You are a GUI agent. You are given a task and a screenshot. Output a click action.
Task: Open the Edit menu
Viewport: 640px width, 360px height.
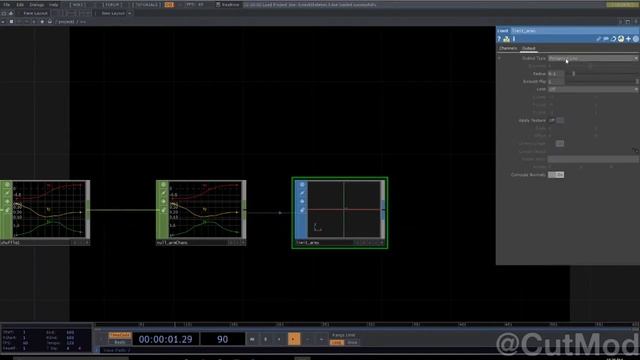20,4
